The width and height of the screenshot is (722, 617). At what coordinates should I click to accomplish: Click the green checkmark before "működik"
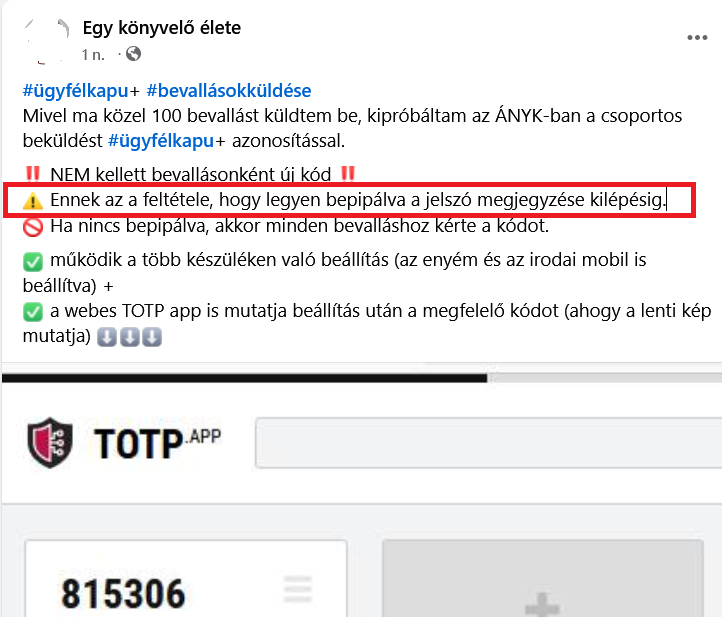pyautogui.click(x=33, y=261)
